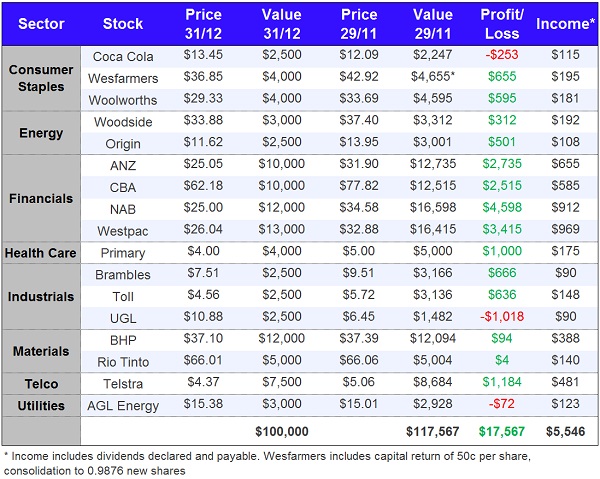The height and width of the screenshot is (479, 600).
Task: Click the Industrials sector label
Action: 42,297
